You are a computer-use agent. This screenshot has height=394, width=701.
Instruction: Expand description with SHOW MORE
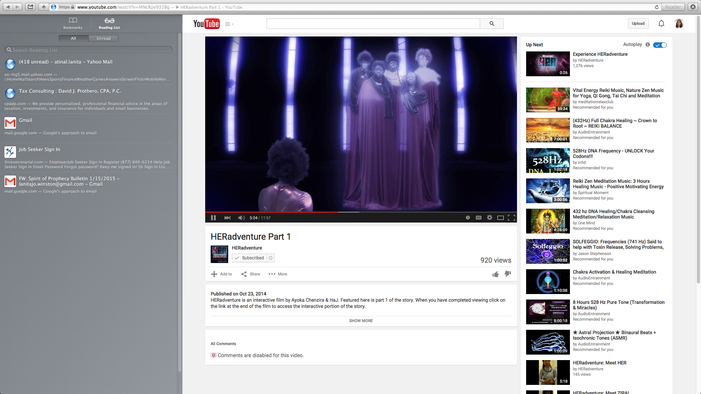tap(361, 321)
